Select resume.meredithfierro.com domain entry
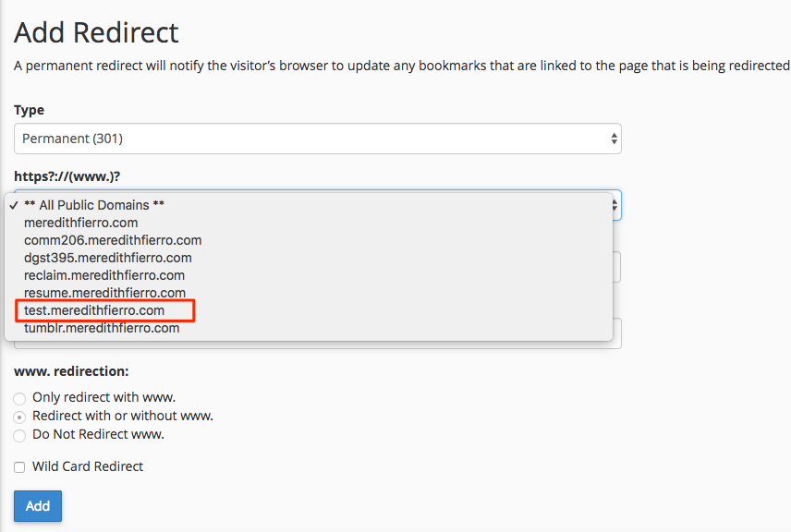 pos(104,293)
